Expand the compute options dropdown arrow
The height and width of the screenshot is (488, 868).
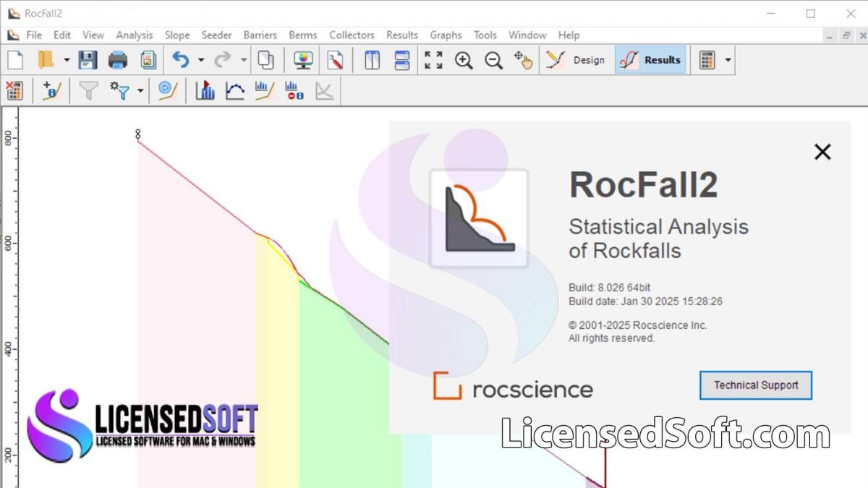click(x=728, y=60)
